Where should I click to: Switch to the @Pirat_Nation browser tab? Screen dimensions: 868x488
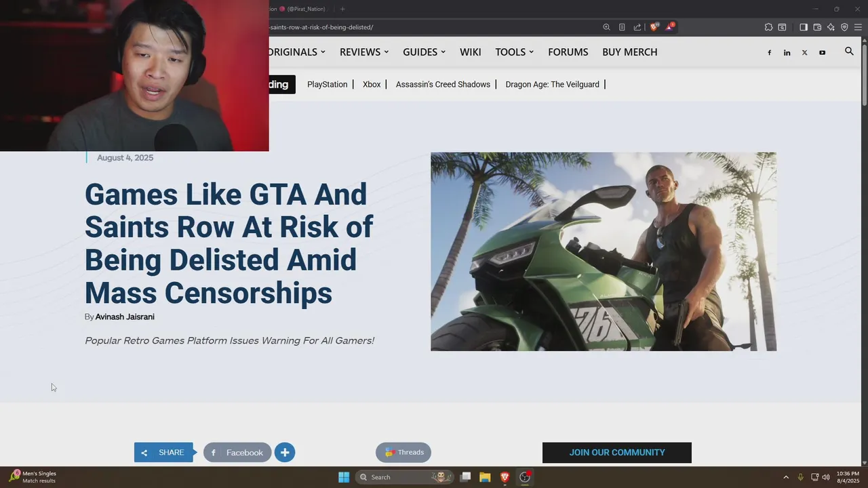[298, 9]
